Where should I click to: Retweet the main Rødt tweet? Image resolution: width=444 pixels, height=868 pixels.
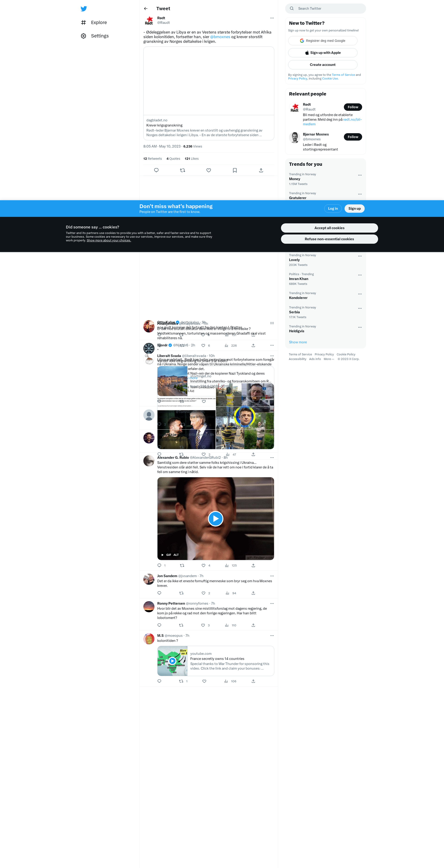tap(183, 170)
